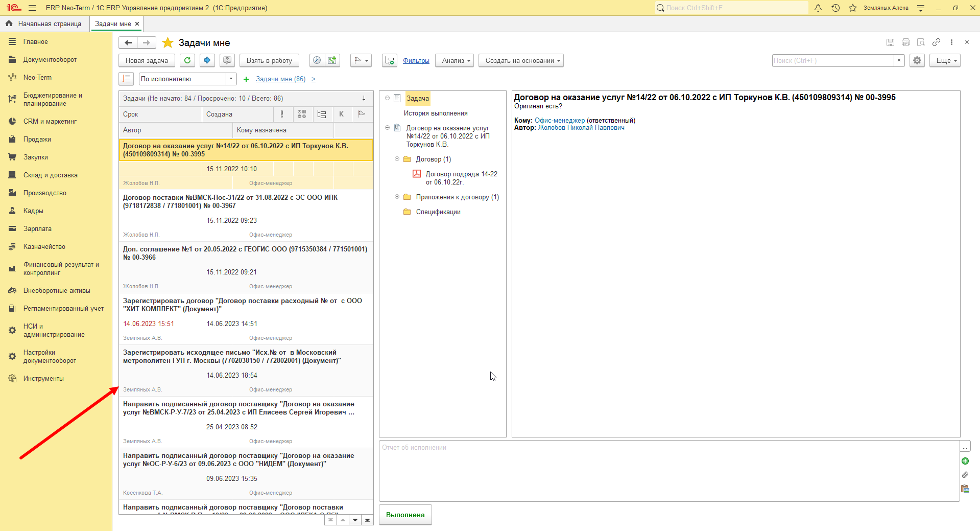Refresh the task list with the green arrow icon
Image resolution: width=980 pixels, height=531 pixels.
click(x=187, y=60)
